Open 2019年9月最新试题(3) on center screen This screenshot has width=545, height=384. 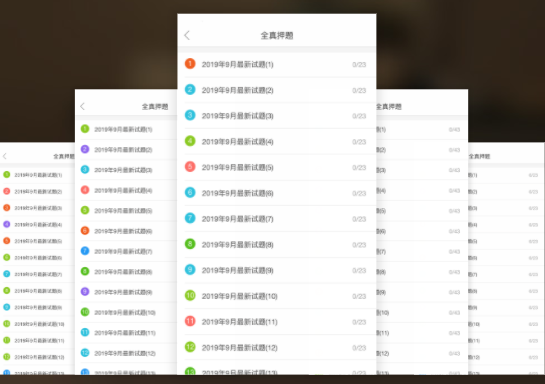tap(277, 116)
